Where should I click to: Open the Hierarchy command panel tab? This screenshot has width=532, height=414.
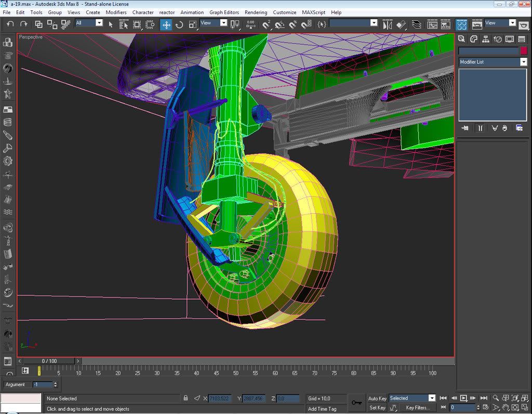click(486, 39)
